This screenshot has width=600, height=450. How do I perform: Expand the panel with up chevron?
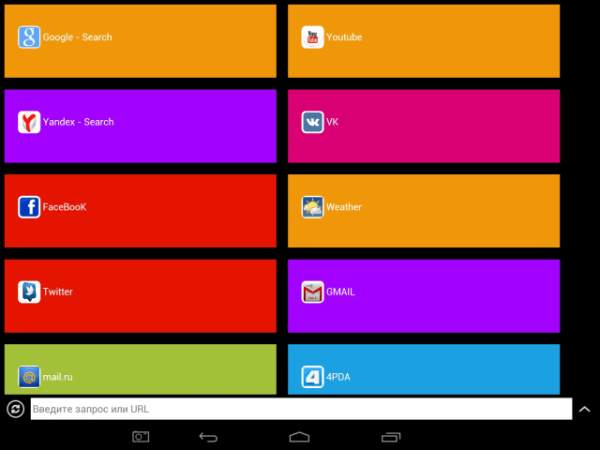pyautogui.click(x=584, y=409)
